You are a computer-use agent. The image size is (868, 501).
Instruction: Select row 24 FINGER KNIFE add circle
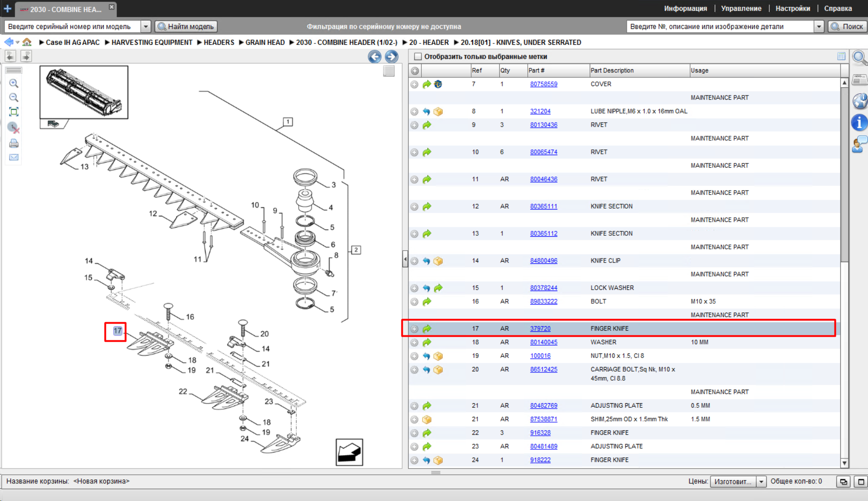tap(415, 460)
